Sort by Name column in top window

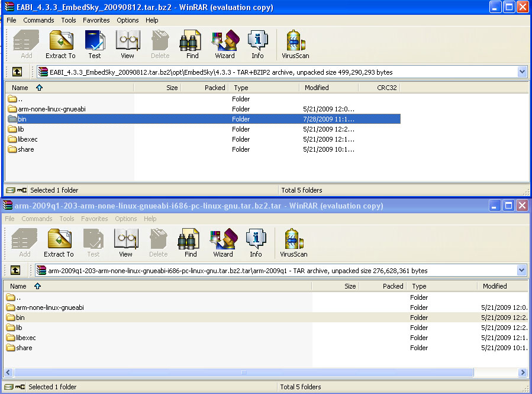click(70, 88)
